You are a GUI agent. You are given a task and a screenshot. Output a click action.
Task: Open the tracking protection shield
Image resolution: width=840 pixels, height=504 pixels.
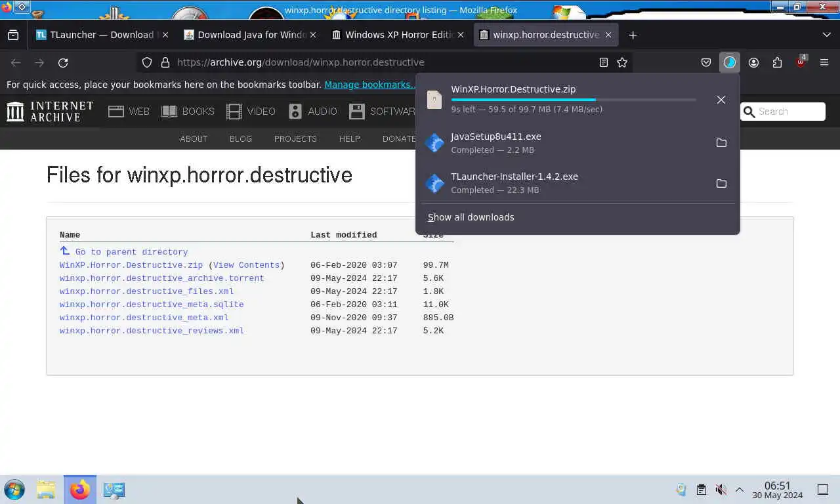[147, 62]
